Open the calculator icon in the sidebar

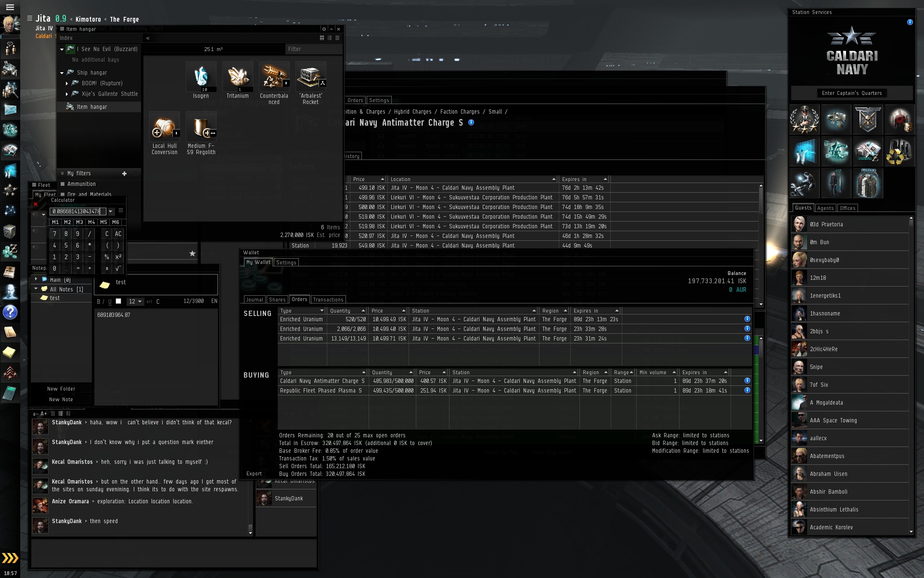point(10,393)
